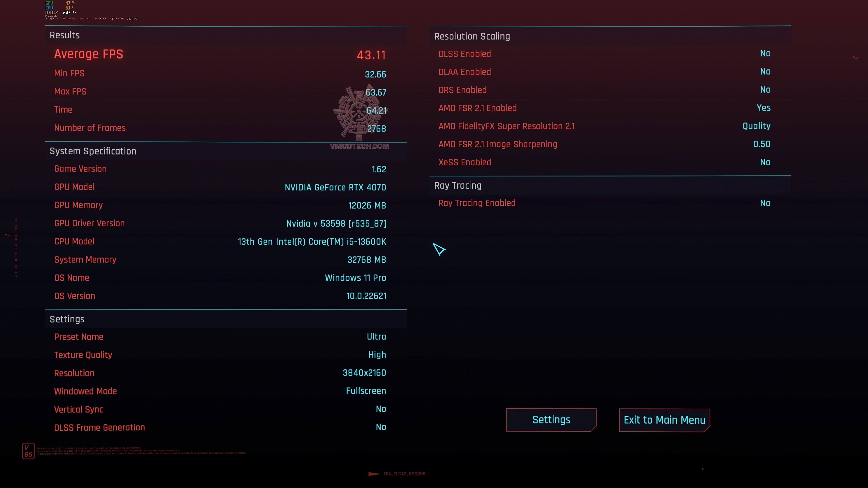
Task: Open Settings configuration menu
Action: tap(551, 420)
